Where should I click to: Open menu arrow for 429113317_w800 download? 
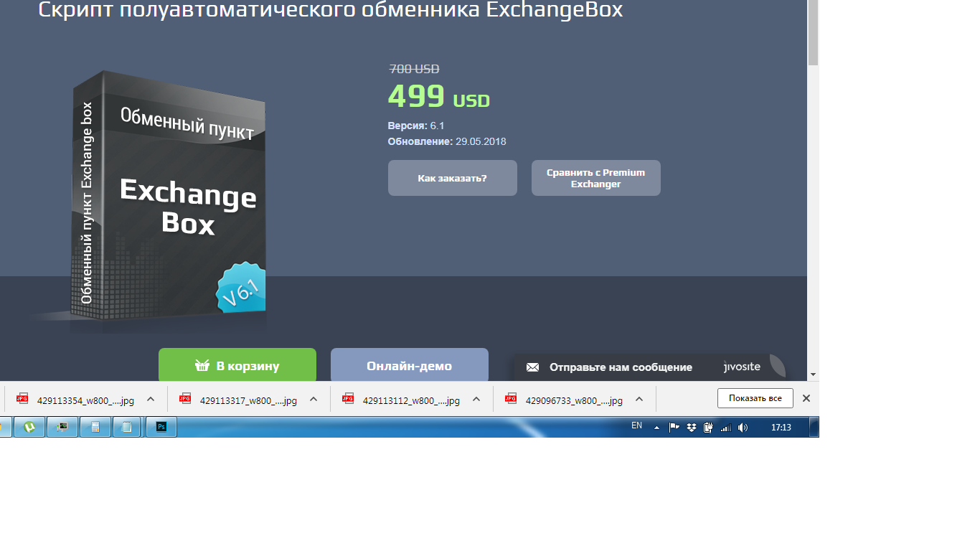click(314, 399)
